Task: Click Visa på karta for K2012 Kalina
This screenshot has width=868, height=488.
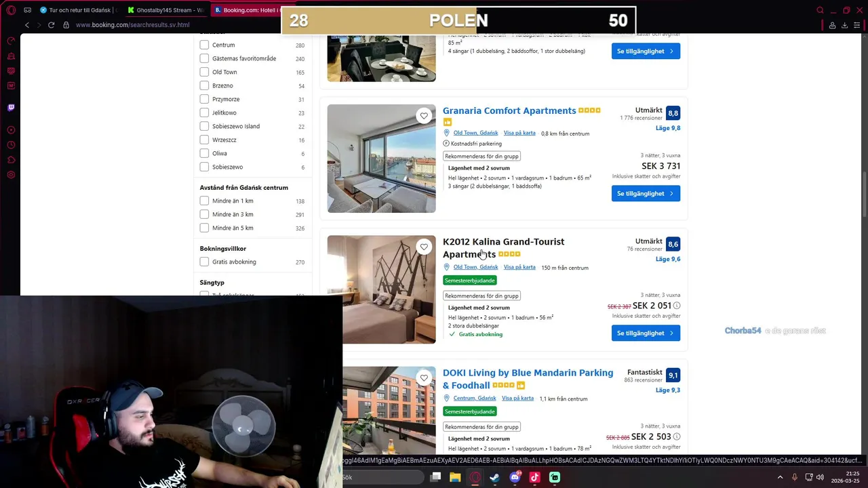Action: (x=519, y=267)
